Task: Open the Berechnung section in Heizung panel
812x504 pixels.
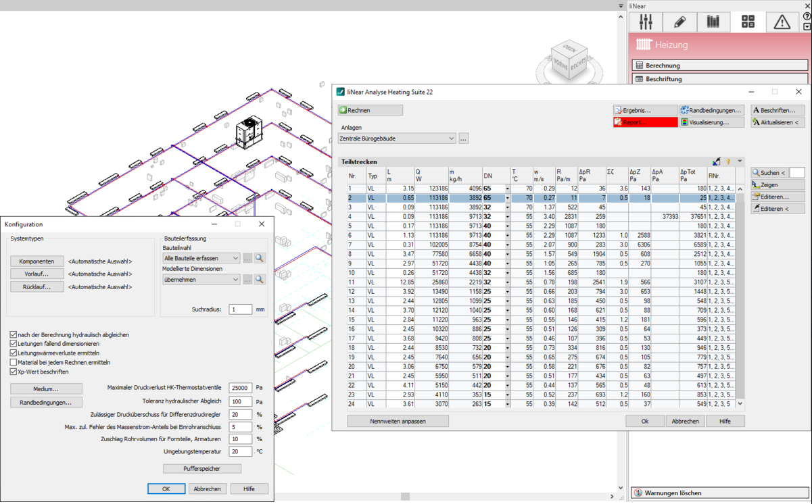Action: pos(719,66)
